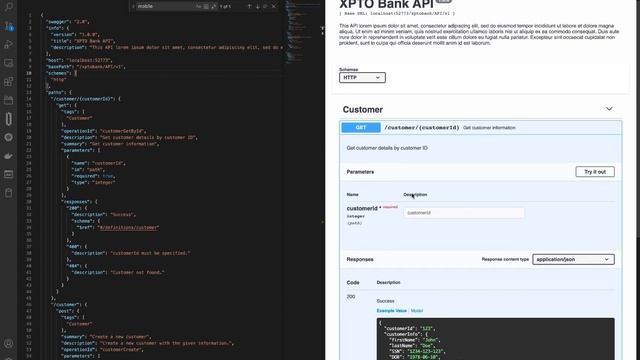Click the round icon above the whale icon
Viewport: 640px width, 360px height.
pyautogui.click(x=9, y=137)
